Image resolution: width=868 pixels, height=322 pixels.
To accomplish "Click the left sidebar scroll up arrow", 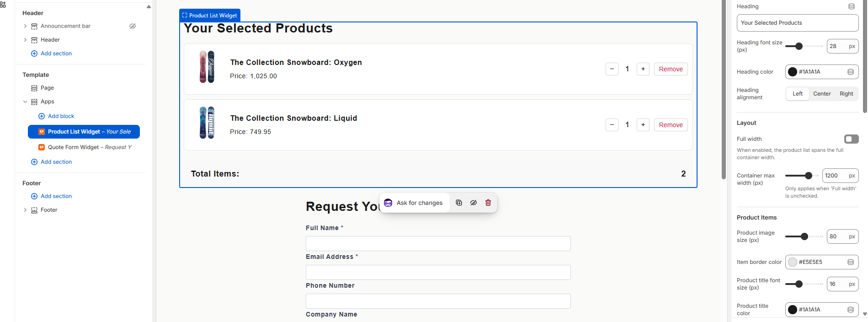I will pos(149,6).
